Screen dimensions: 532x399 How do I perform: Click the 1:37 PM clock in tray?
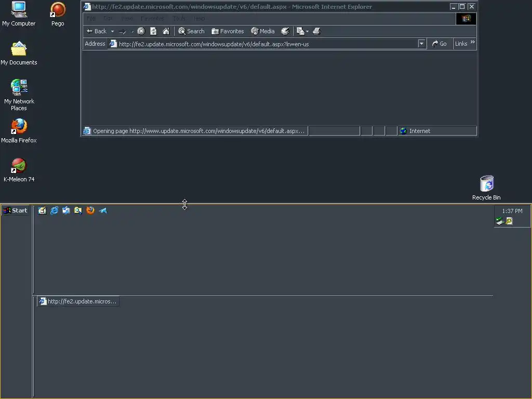point(512,211)
